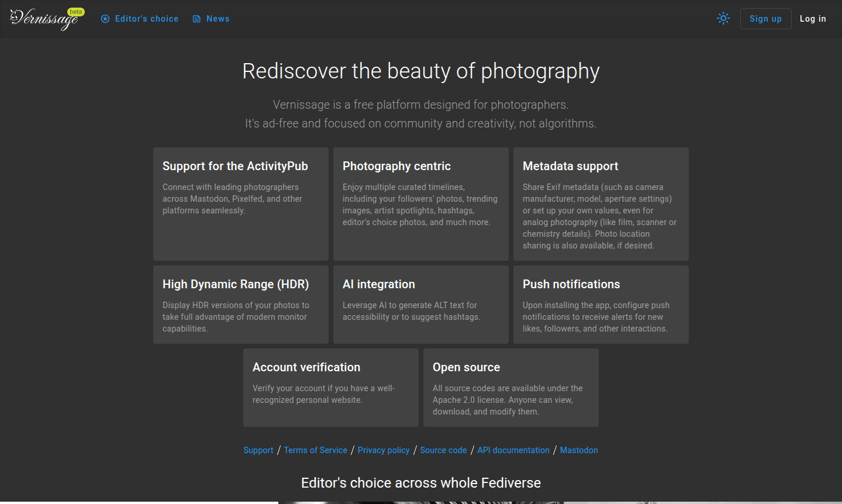Open the Editor's choice page

[146, 18]
